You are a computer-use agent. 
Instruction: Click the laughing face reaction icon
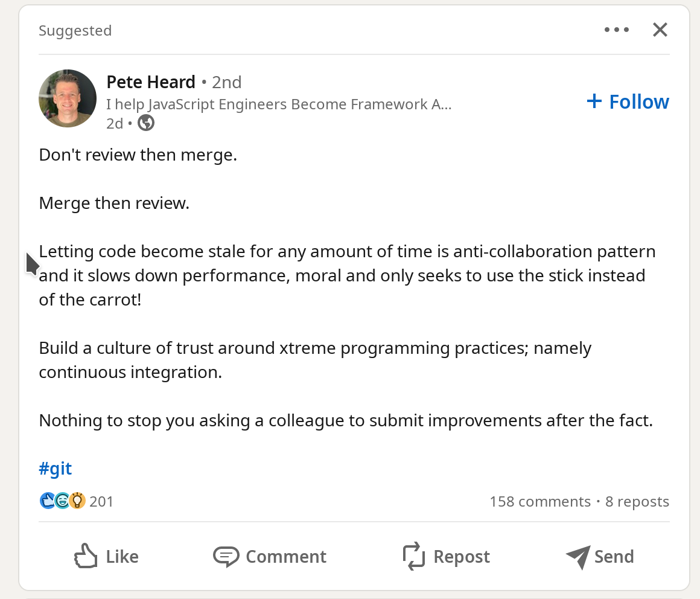click(62, 501)
